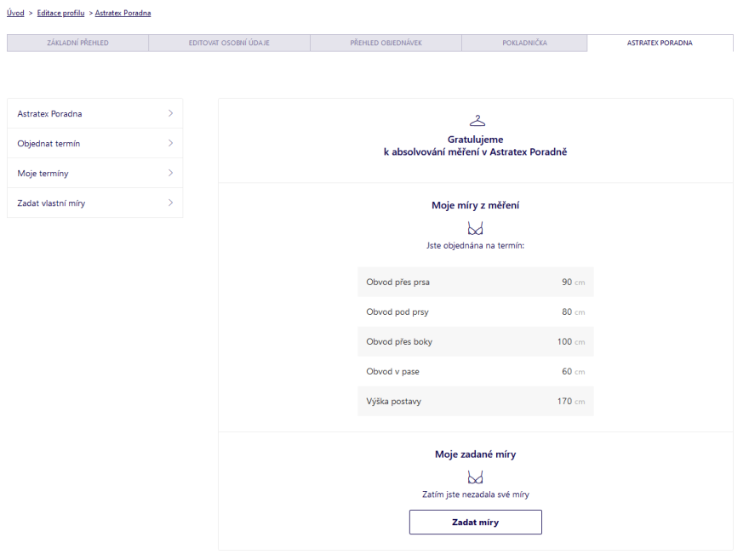Open Astratex Poradna in the sidebar menu
This screenshot has height=560, width=749.
tap(95, 114)
